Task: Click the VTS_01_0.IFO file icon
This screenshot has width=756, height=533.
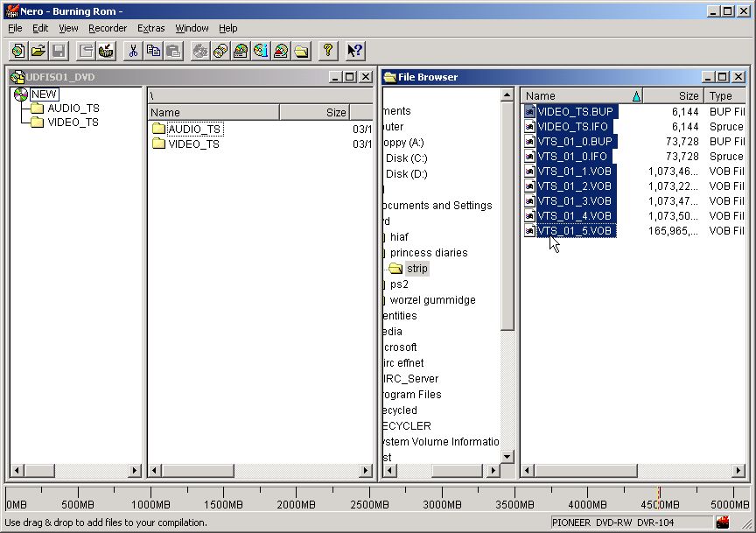Action: [x=529, y=157]
